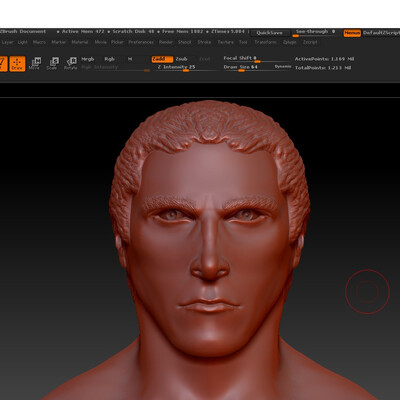This screenshot has width=400, height=400.
Task: Toggle the Menus button
Action: (x=352, y=33)
